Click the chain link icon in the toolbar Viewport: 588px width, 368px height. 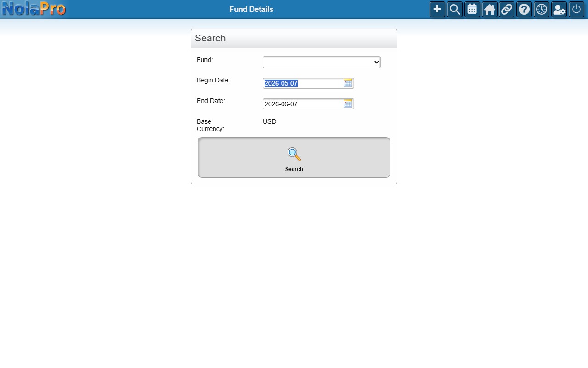pos(507,9)
